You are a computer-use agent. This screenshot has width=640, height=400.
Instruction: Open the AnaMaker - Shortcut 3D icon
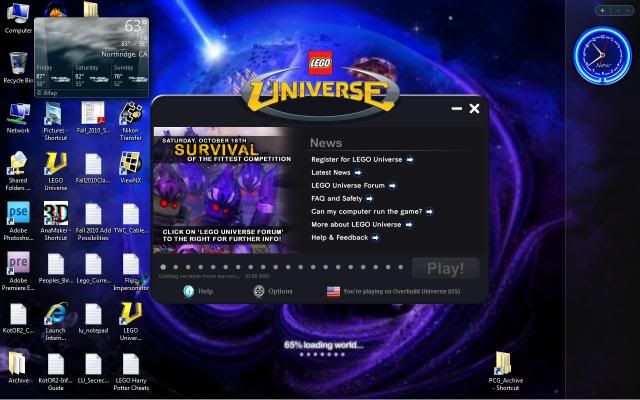tap(56, 221)
